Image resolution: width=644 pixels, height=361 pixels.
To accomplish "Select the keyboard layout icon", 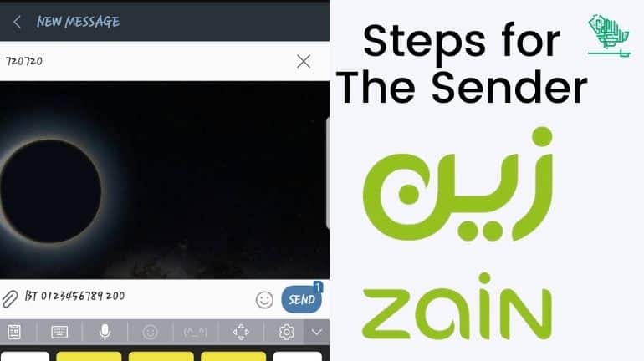I will pyautogui.click(x=59, y=332).
